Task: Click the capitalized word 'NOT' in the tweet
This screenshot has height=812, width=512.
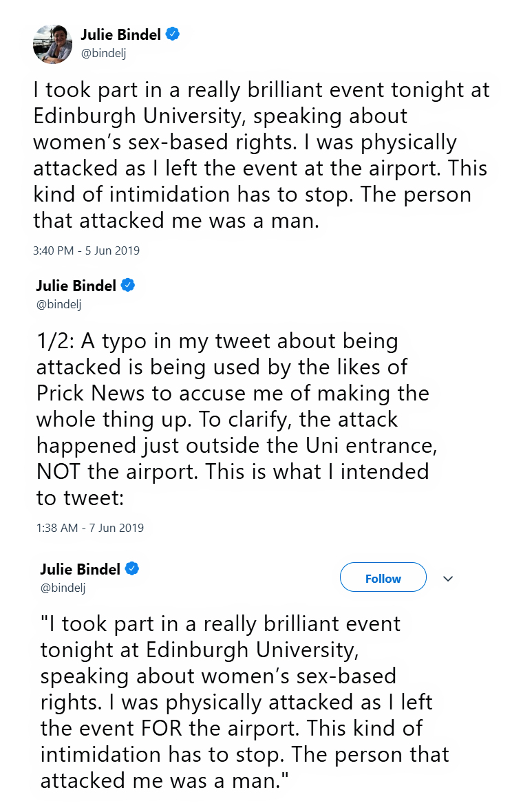Action: (58, 472)
